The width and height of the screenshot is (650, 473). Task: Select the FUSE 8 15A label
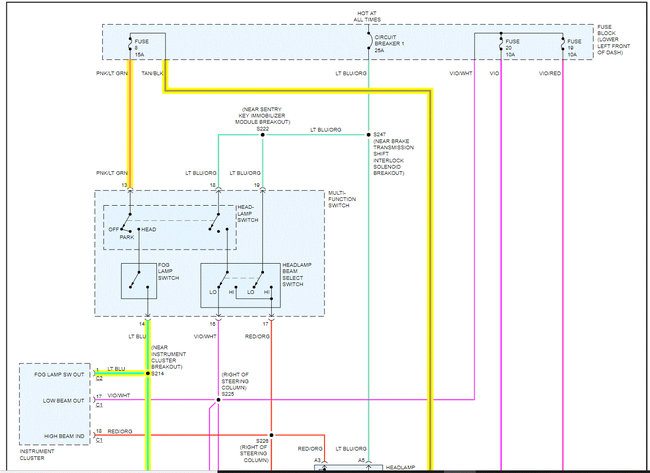[x=141, y=48]
